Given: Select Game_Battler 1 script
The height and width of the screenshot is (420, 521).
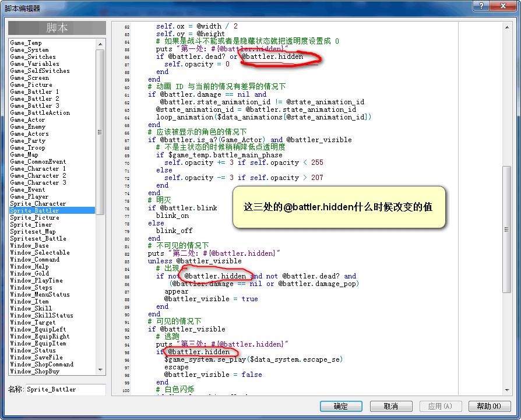Looking at the screenshot, I should point(34,91).
